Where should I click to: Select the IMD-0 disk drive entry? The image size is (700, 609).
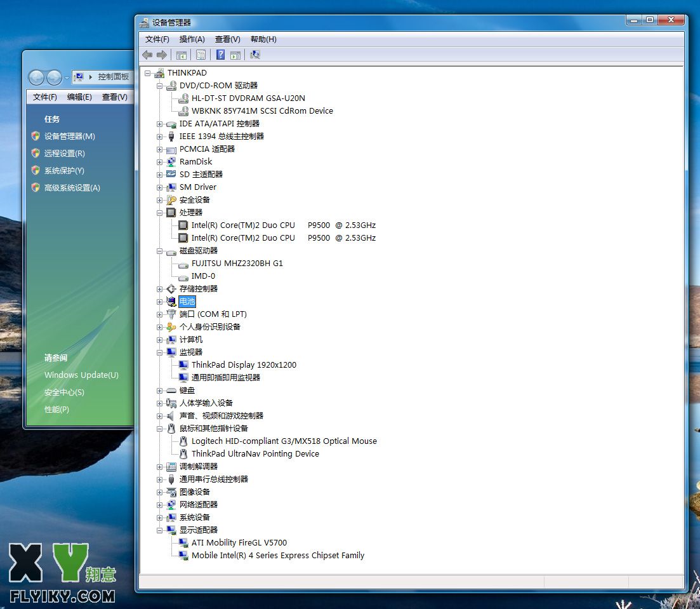(x=203, y=276)
